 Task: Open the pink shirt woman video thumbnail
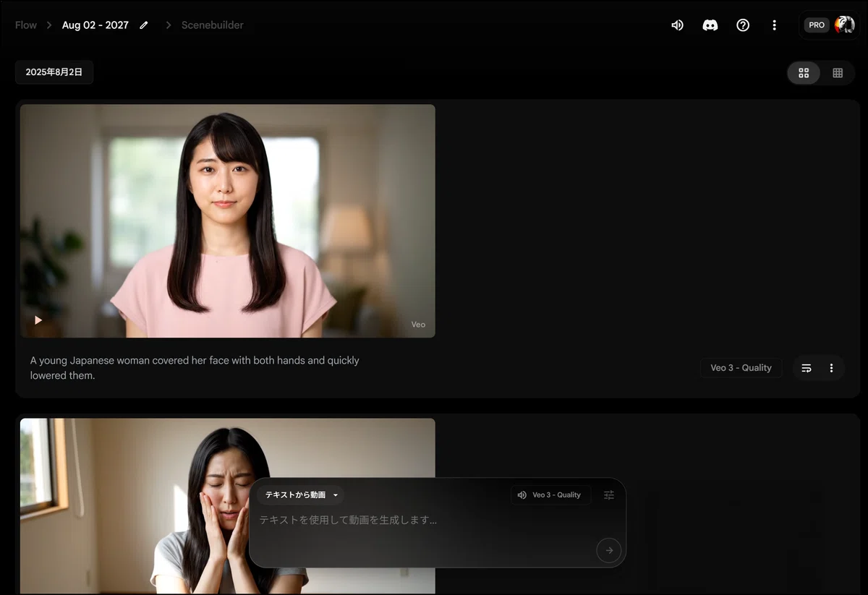pos(228,221)
